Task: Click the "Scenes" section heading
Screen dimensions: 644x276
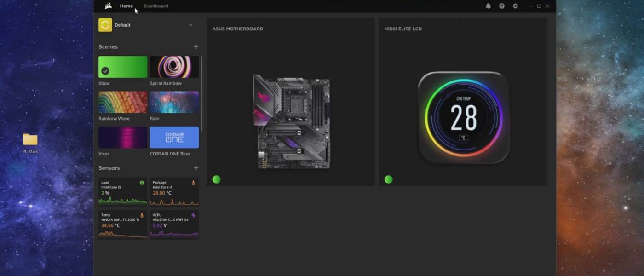Action: point(108,46)
